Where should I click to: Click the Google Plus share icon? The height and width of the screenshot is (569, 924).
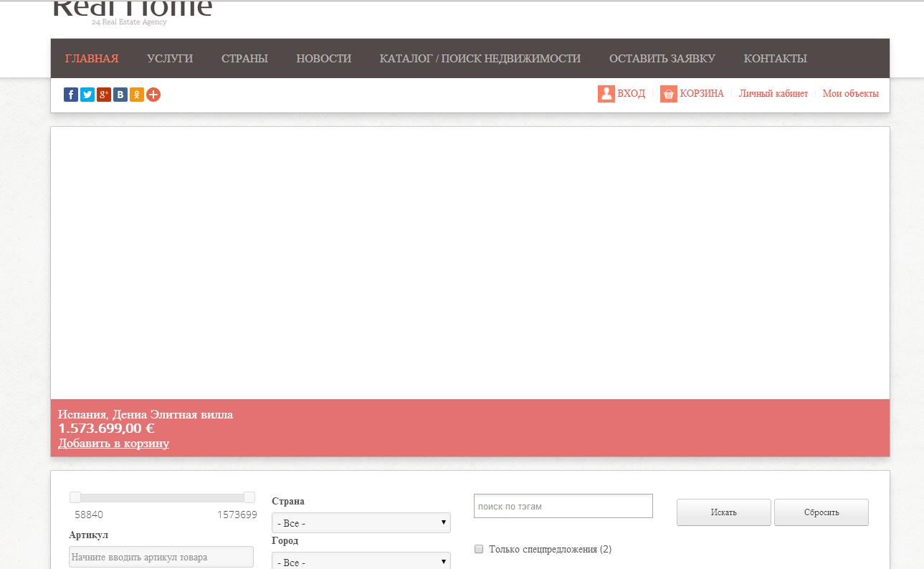pos(104,95)
